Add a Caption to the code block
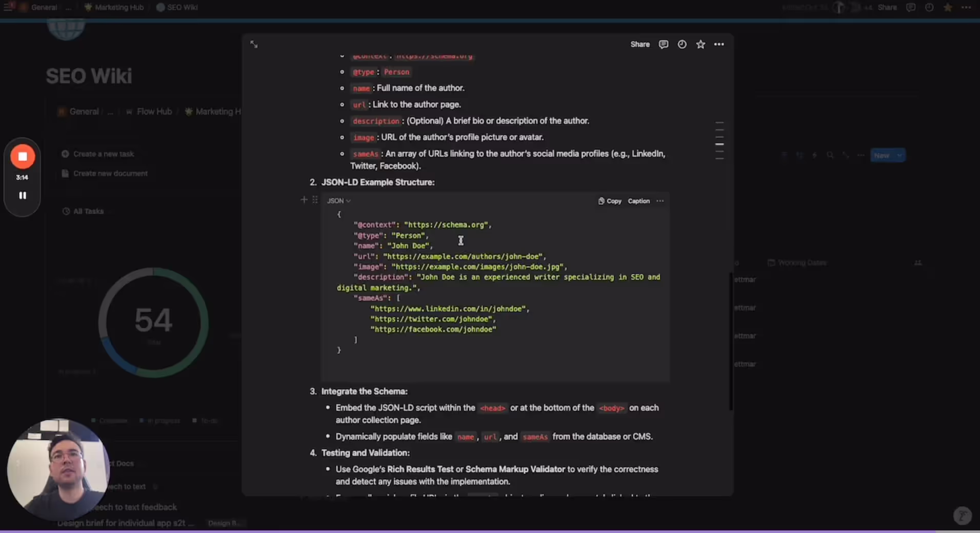This screenshot has width=980, height=533. pyautogui.click(x=639, y=201)
